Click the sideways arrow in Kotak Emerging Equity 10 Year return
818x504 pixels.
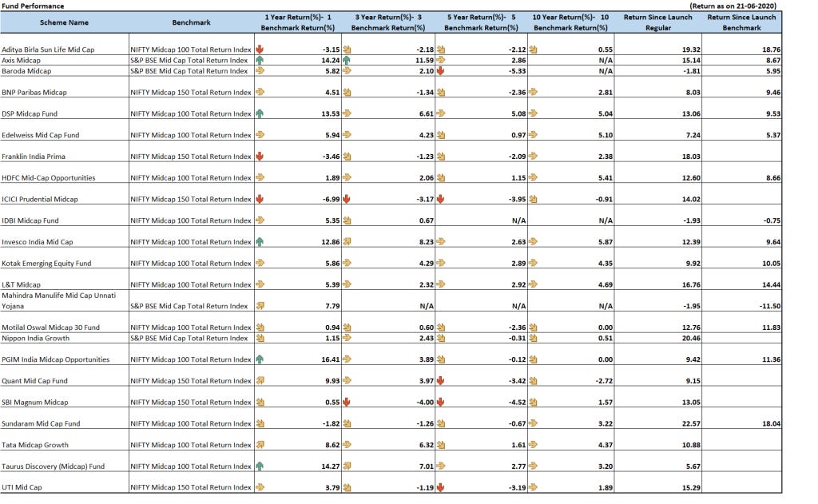533,263
